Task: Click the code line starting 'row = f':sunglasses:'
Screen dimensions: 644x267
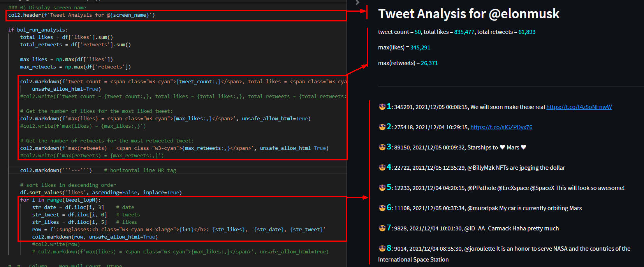Action: [179, 230]
